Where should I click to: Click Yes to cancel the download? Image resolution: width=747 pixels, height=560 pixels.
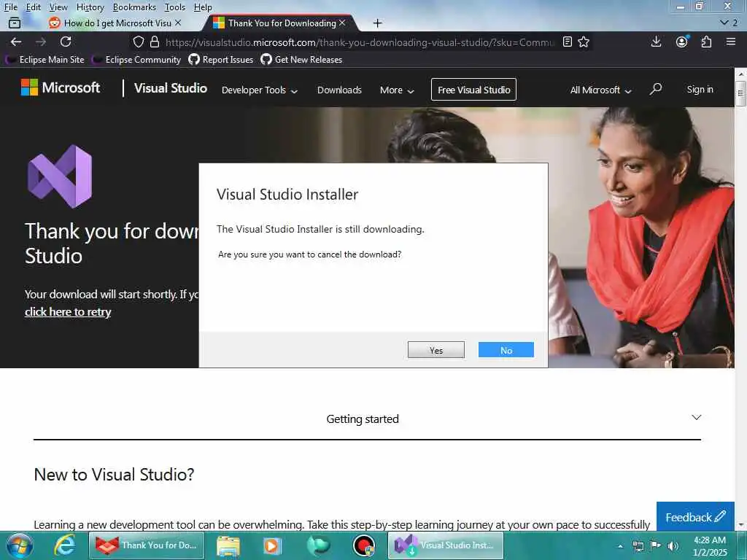[436, 350]
